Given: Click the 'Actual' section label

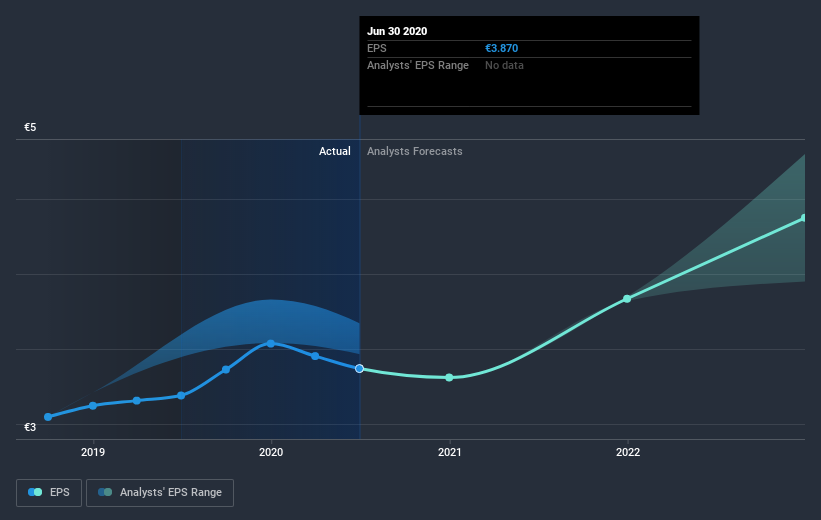Looking at the screenshot, I should pyautogui.click(x=335, y=151).
